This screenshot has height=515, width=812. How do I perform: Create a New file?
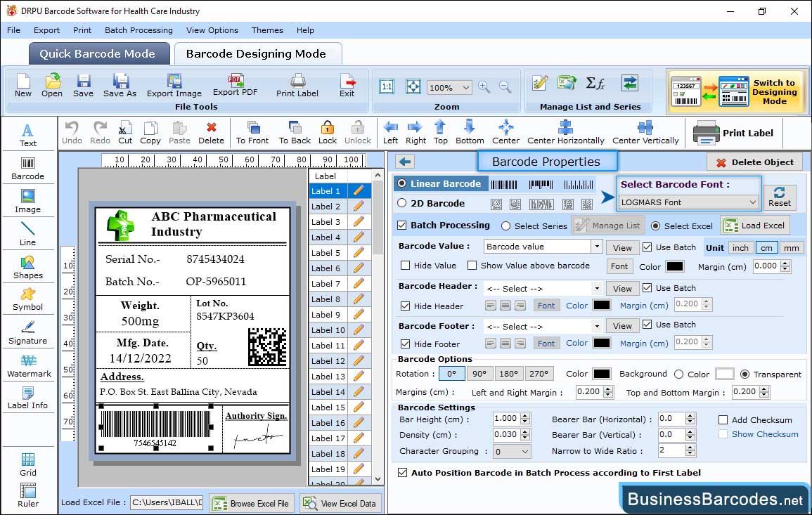tap(22, 86)
